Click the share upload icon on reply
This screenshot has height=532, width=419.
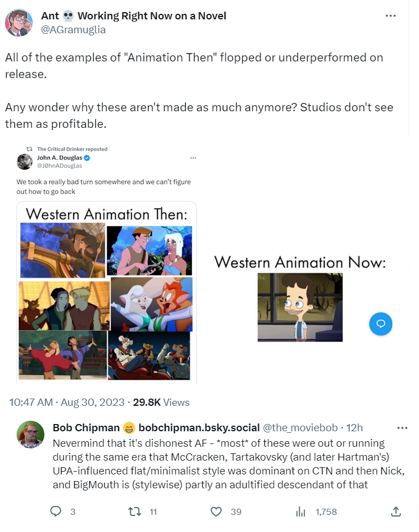[x=396, y=512]
